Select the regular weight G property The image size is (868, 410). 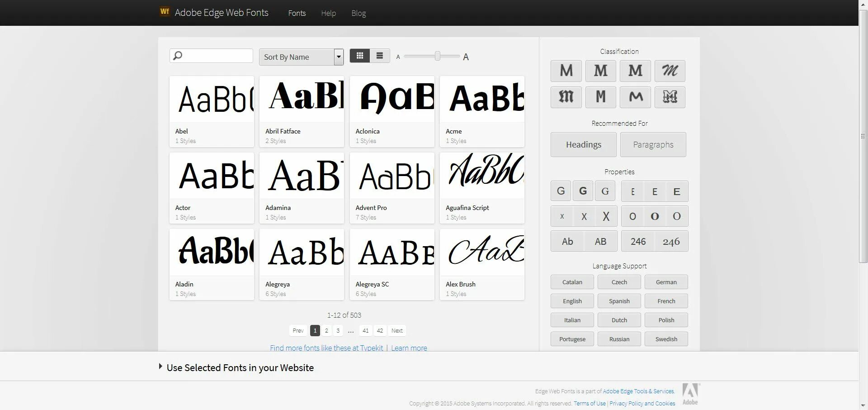(x=583, y=191)
